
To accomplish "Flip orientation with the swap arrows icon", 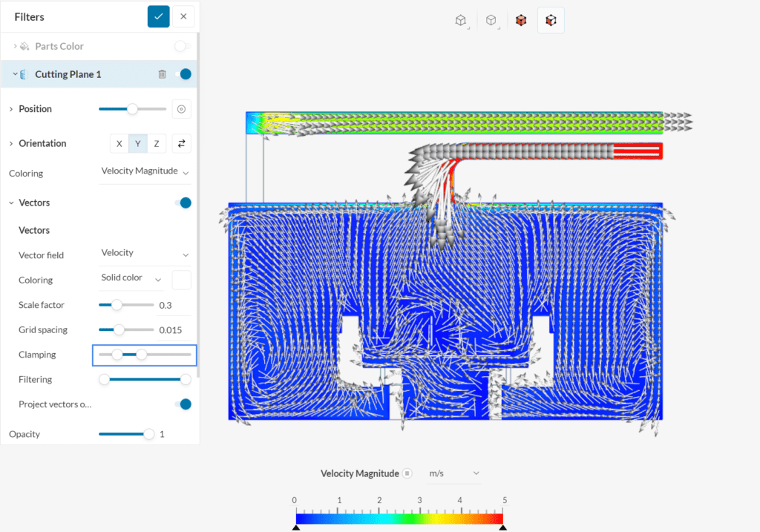I will [x=181, y=143].
